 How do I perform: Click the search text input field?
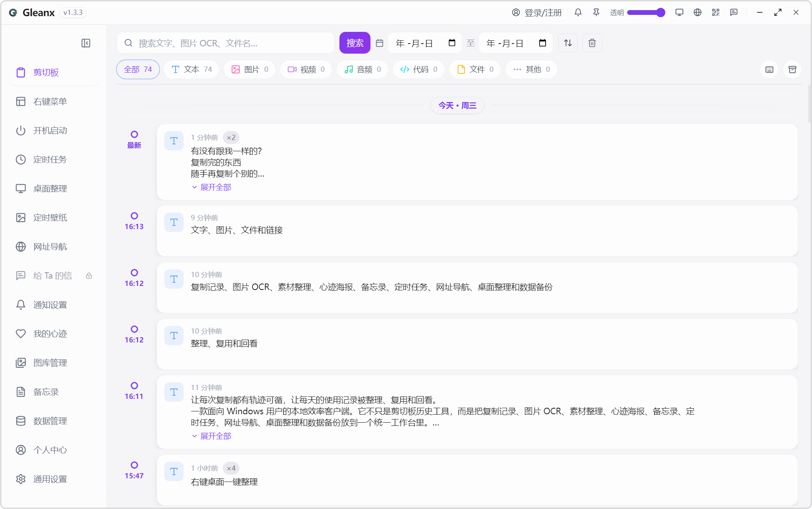226,43
